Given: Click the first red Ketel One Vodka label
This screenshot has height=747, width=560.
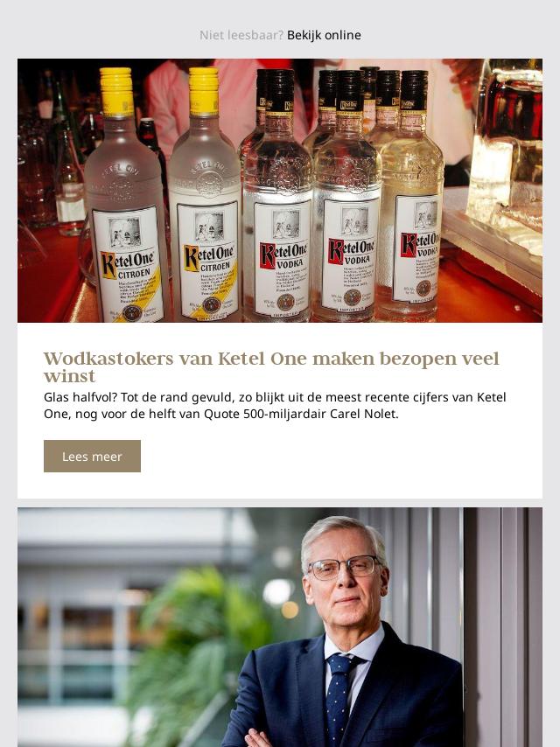Looking at the screenshot, I should (x=283, y=257).
